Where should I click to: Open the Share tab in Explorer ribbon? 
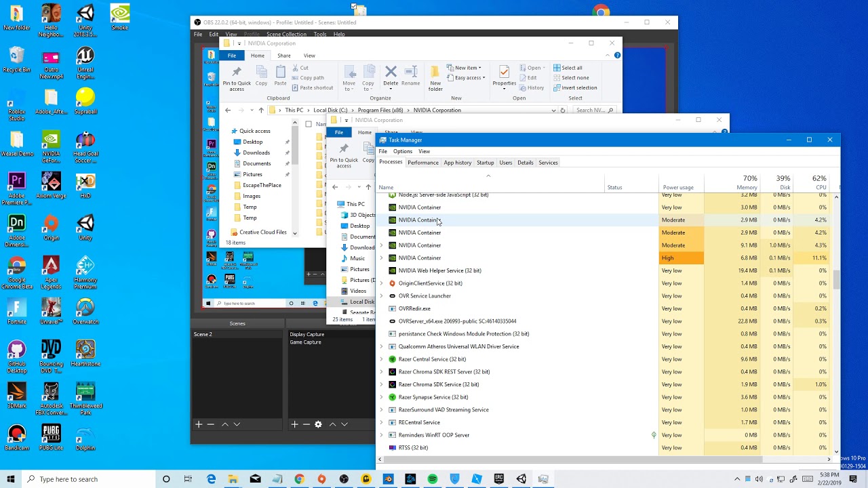[284, 56]
